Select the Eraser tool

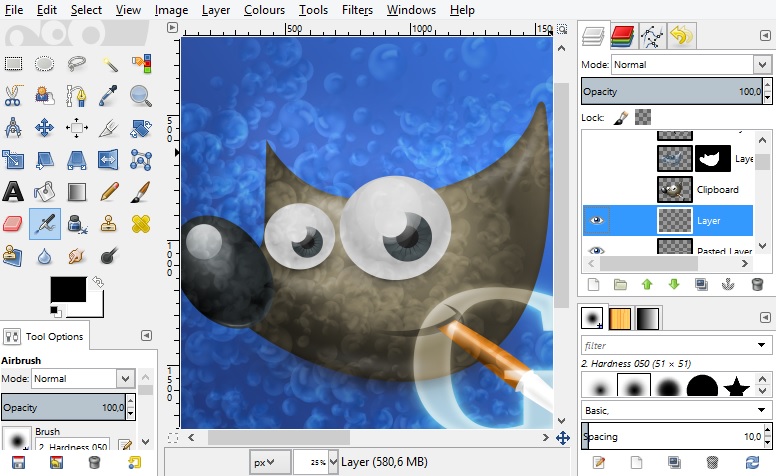(x=13, y=224)
